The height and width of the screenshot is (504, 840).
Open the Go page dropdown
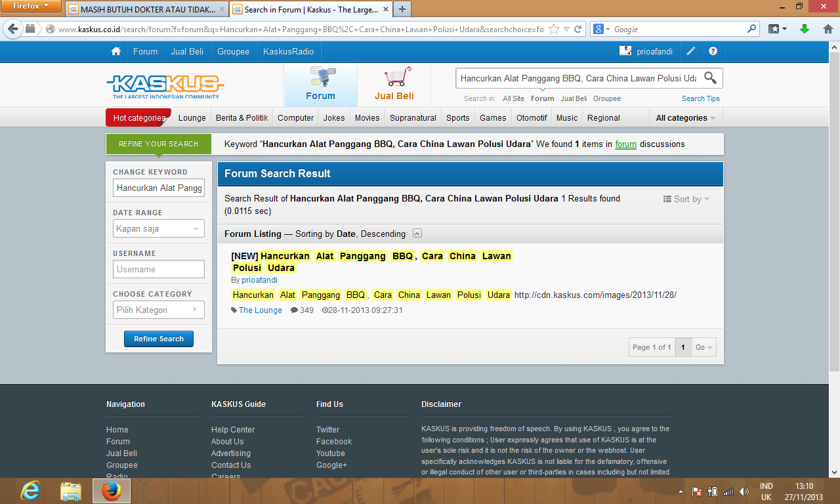click(705, 347)
